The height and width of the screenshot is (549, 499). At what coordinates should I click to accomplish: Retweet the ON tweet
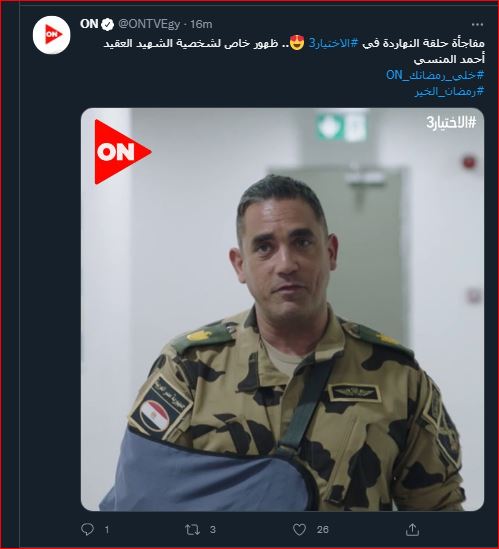[192, 529]
